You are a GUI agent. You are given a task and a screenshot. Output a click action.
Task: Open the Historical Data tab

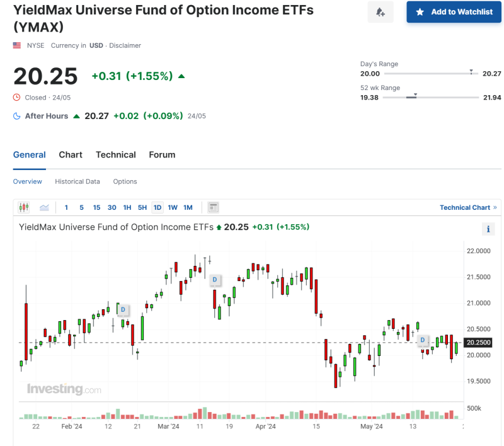tap(77, 181)
